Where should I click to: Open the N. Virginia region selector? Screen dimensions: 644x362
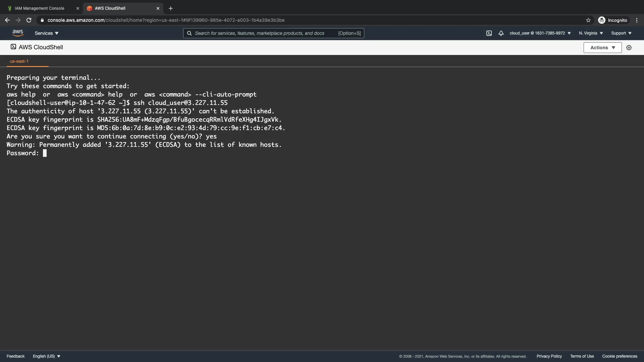(591, 33)
